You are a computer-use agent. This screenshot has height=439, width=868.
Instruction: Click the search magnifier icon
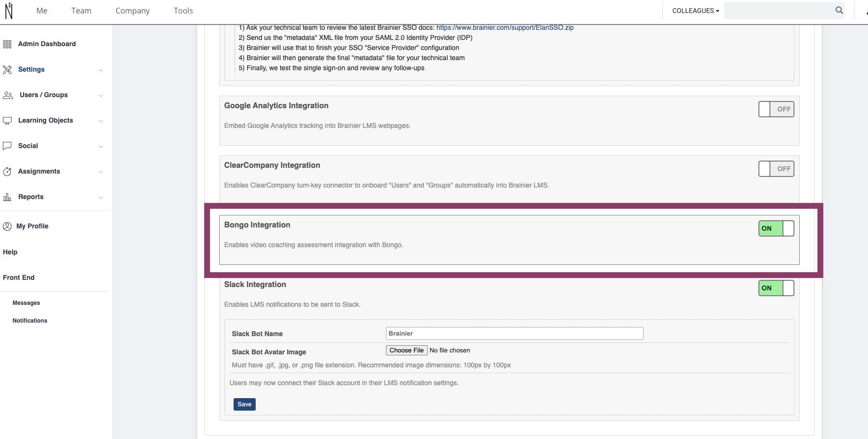839,10
